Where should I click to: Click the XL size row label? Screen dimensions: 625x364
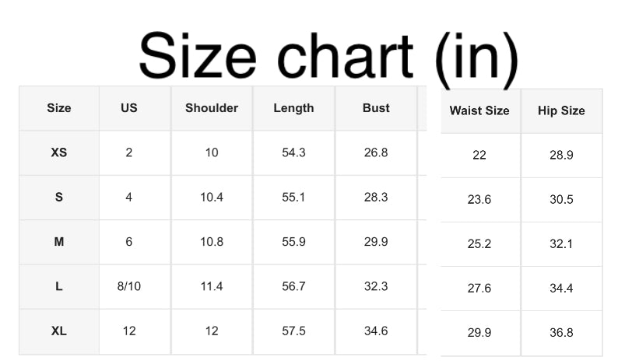pyautogui.click(x=59, y=331)
